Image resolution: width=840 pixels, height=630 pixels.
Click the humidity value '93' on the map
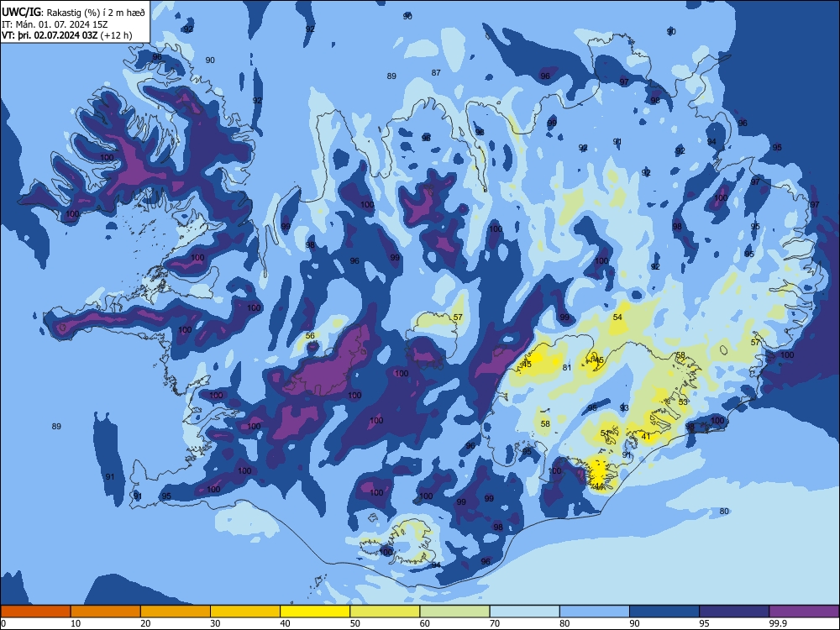(624, 408)
